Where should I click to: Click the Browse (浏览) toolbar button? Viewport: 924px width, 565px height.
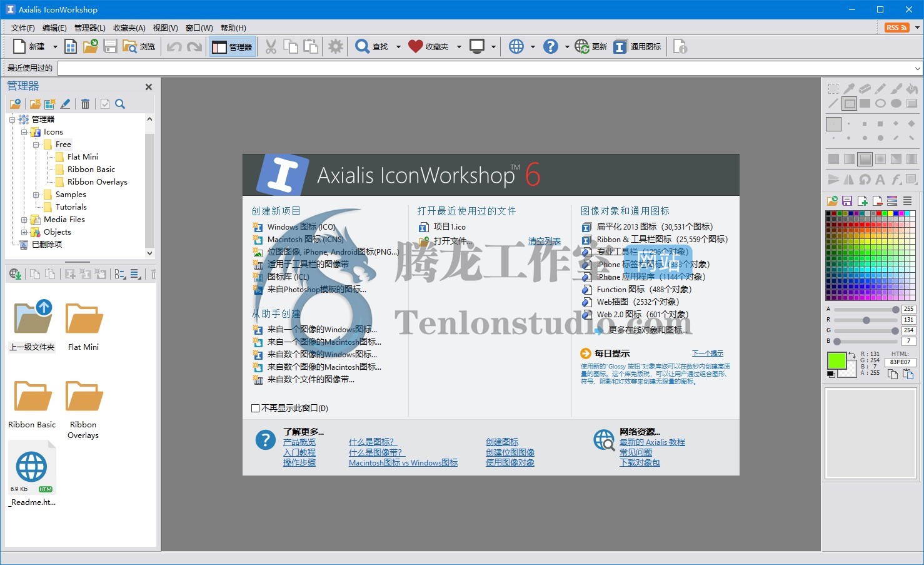pyautogui.click(x=139, y=46)
